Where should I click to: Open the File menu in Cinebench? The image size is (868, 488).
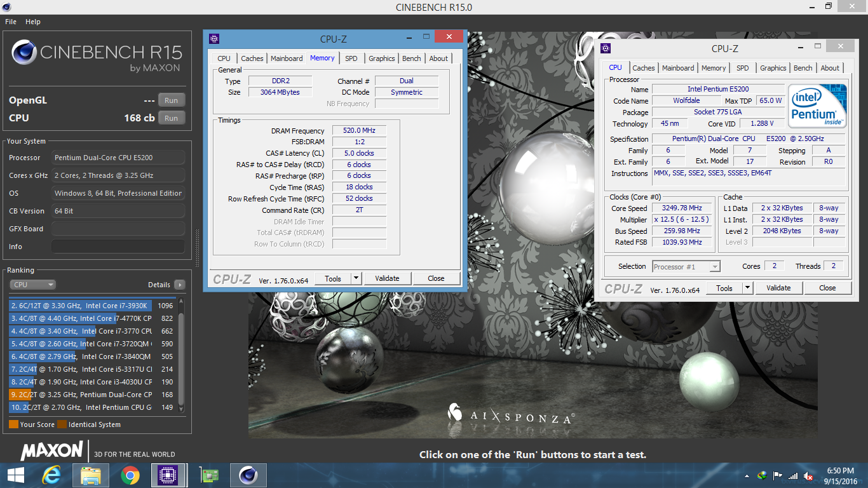tap(11, 22)
